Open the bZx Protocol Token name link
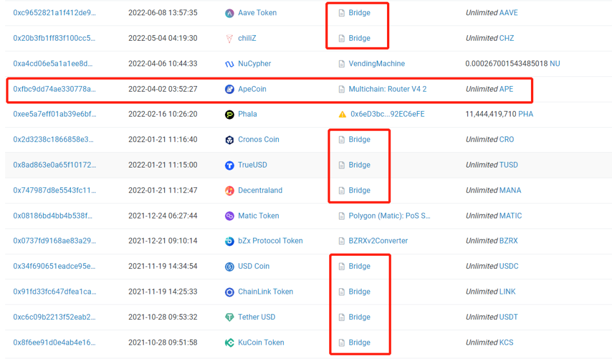The height and width of the screenshot is (364, 612). (270, 241)
